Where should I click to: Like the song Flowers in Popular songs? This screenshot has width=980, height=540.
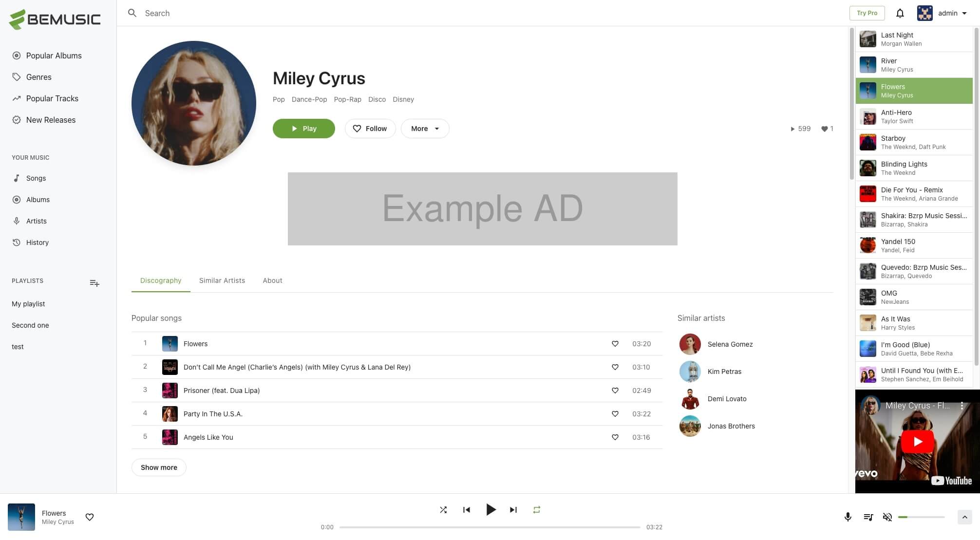(615, 344)
